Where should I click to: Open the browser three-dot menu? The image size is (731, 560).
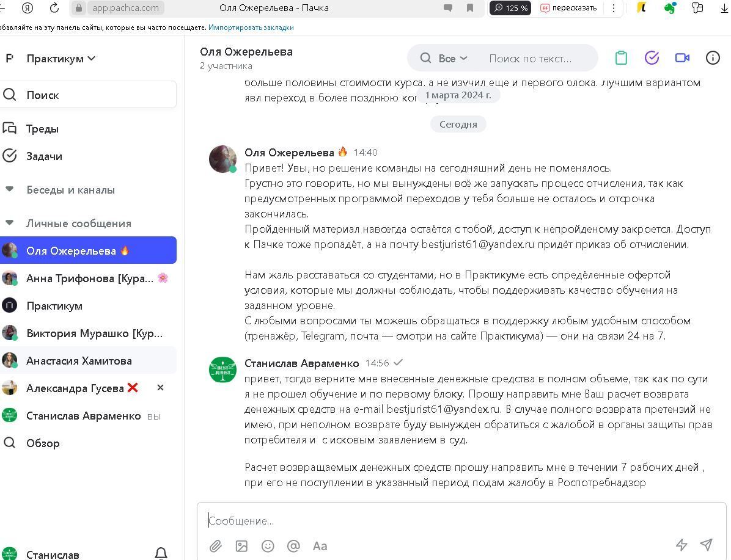tap(613, 9)
